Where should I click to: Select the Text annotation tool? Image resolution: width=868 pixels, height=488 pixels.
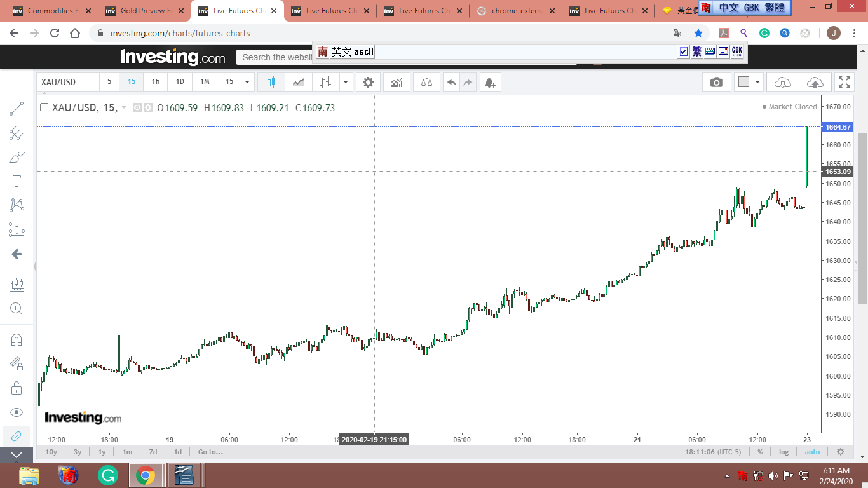tap(17, 181)
